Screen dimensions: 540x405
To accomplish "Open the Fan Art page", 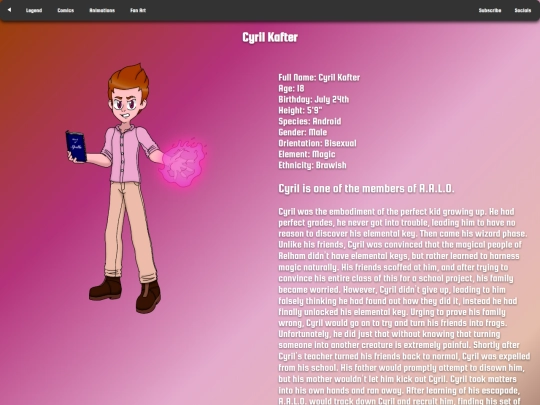I will pyautogui.click(x=138, y=10).
